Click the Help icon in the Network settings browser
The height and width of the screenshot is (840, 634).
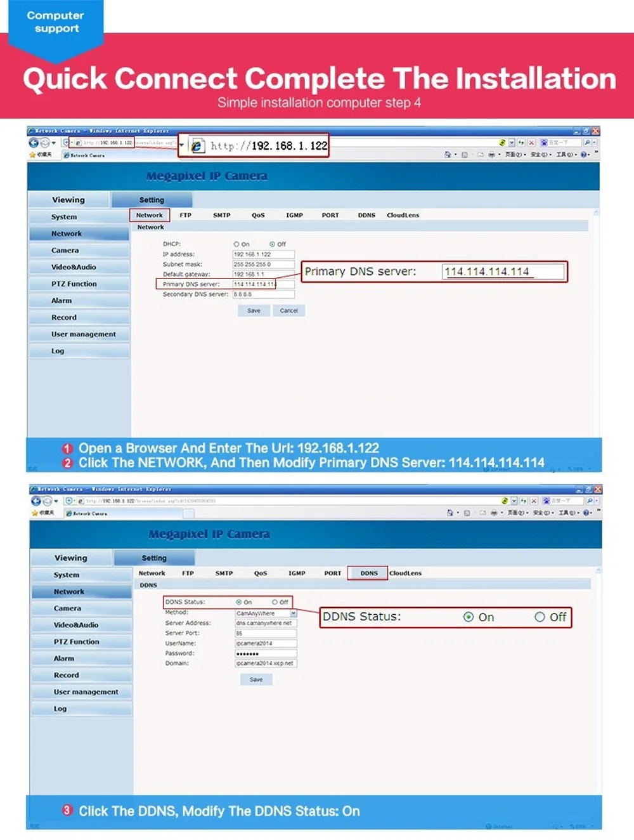tap(584, 154)
